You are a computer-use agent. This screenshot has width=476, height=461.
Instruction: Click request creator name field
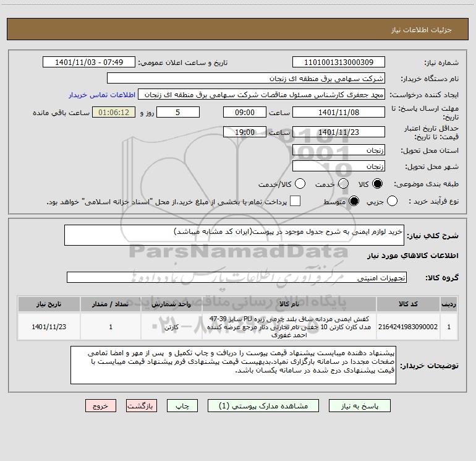(261, 95)
